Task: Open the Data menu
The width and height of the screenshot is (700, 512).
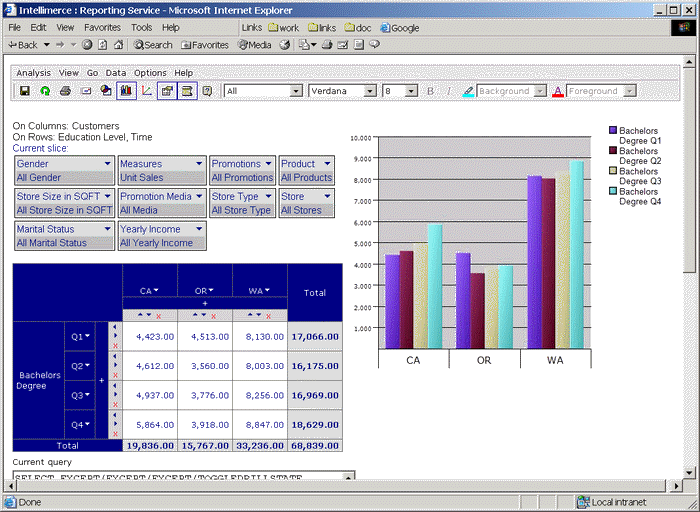Action: (x=116, y=73)
